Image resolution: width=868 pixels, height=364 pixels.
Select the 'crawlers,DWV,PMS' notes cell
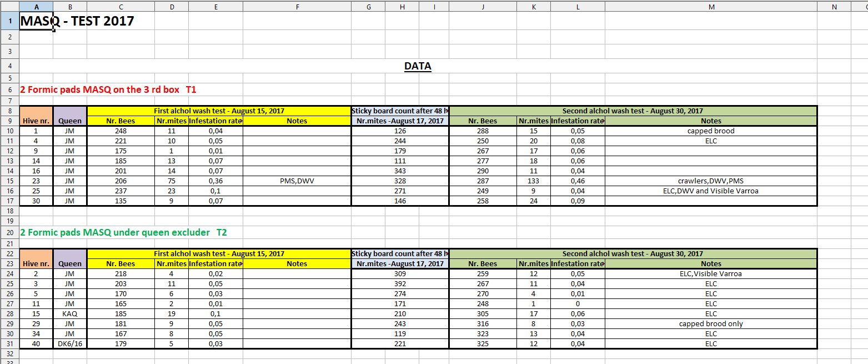pyautogui.click(x=711, y=181)
